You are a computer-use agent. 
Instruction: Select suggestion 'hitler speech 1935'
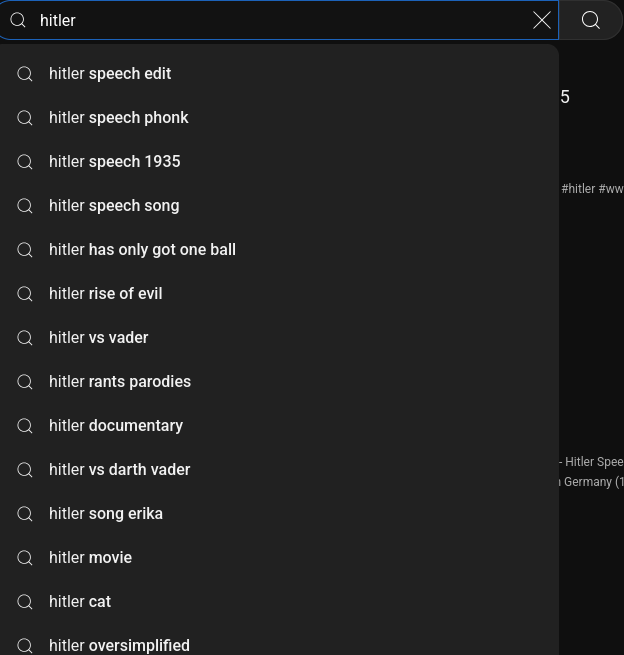click(279, 162)
